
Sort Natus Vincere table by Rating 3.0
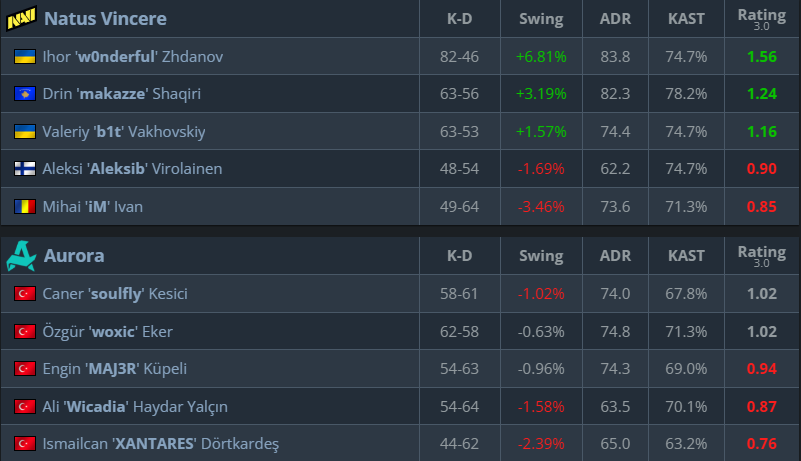(x=761, y=19)
